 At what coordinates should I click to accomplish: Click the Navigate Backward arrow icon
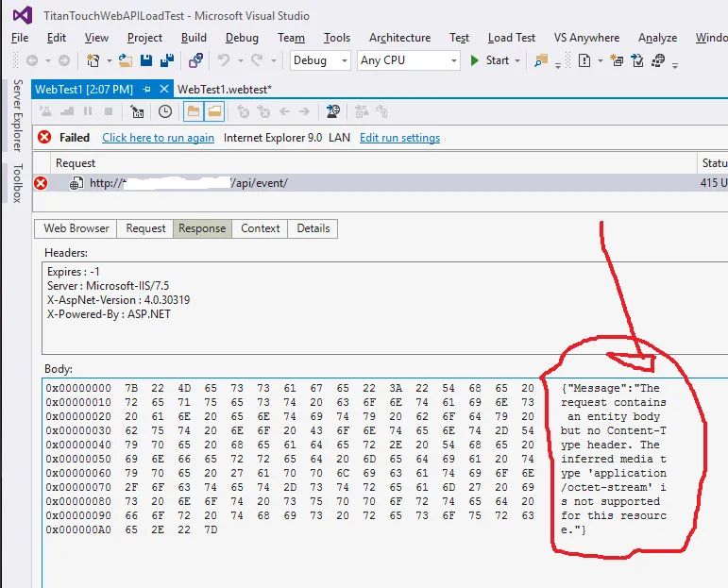click(32, 60)
